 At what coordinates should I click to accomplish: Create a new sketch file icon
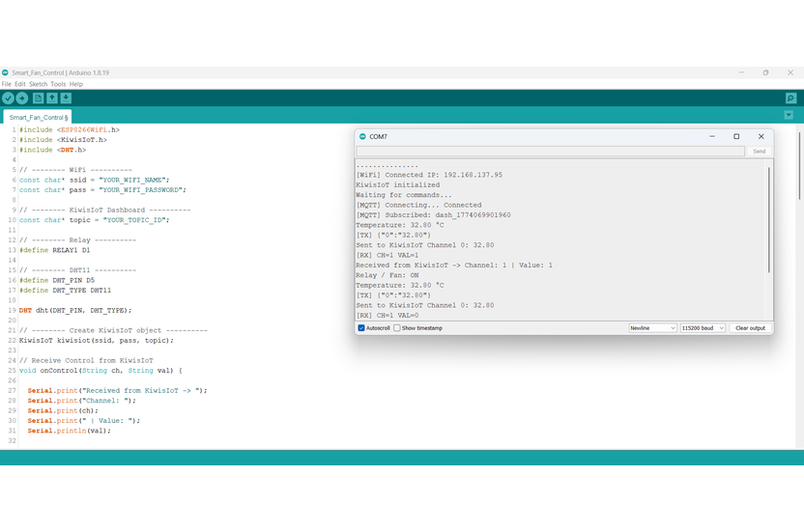coord(38,98)
